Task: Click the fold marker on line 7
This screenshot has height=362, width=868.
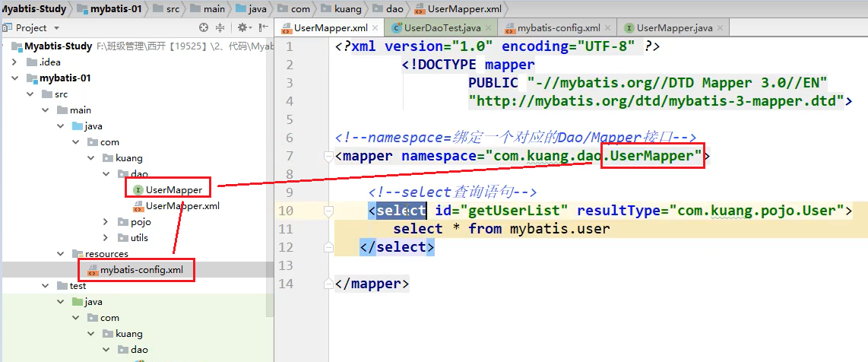Action: click(x=329, y=156)
